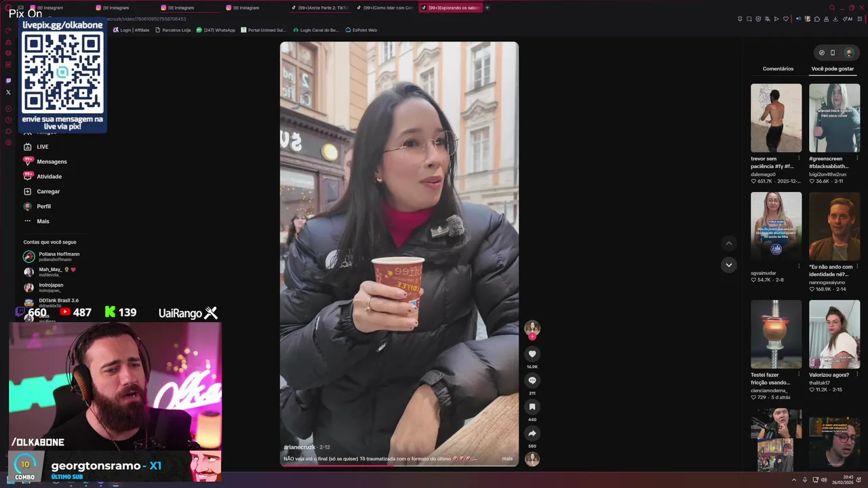Open browser search at top right

coord(832,7)
